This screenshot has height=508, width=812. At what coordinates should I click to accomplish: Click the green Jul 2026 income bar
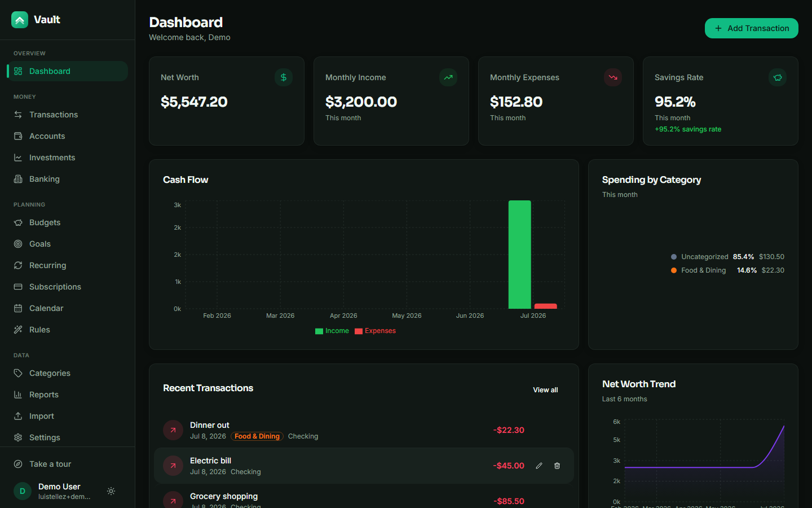[519, 255]
